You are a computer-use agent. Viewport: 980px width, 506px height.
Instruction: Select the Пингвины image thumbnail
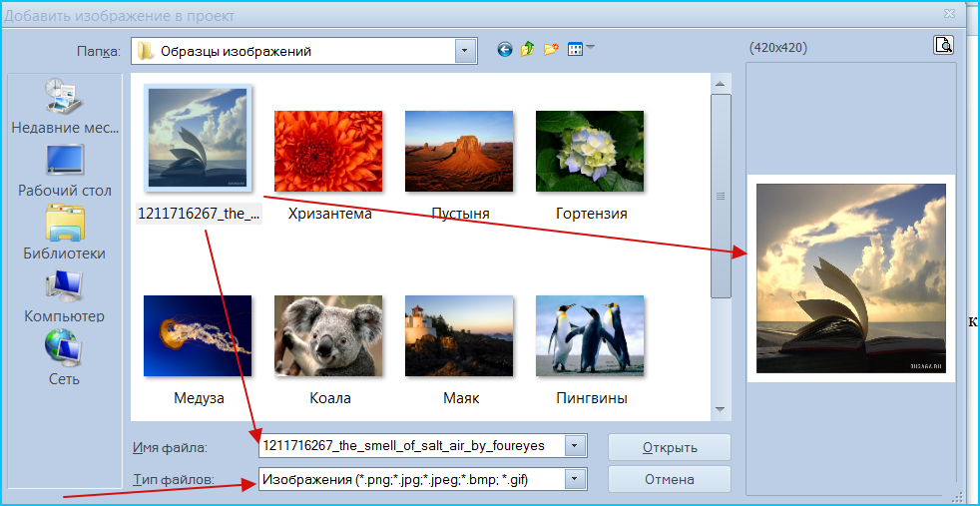tap(590, 335)
